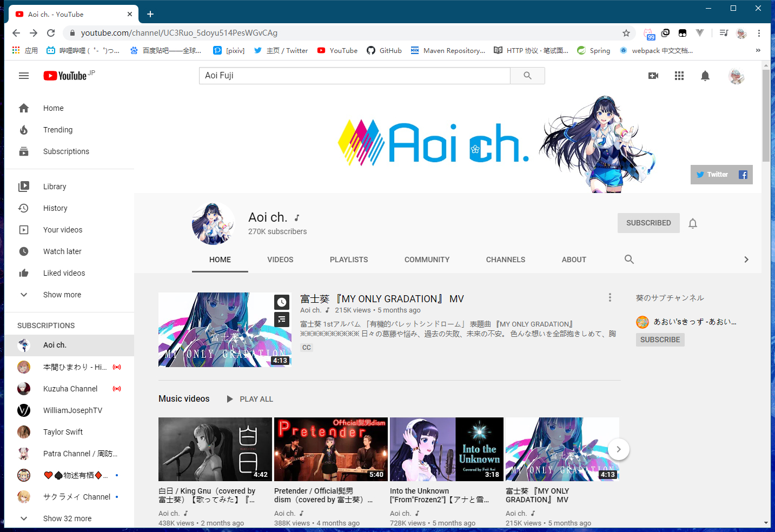Toggle the channel notification bell next to Subscribed
775x532 pixels.
click(693, 223)
